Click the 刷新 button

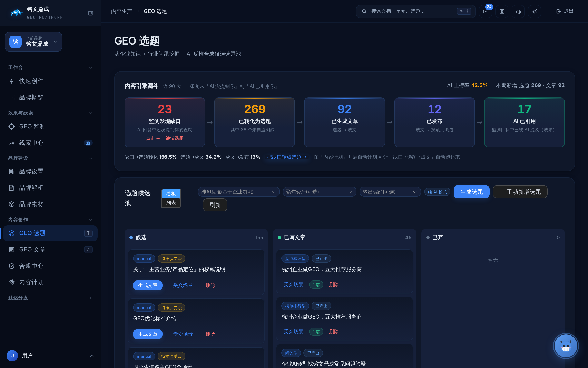click(x=215, y=205)
